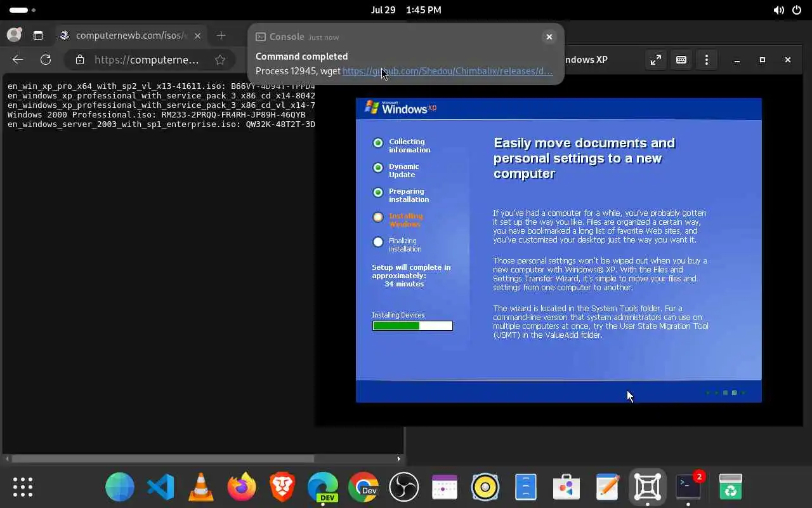Screen dimensions: 812x508
Task: Focus the browser address bar URL
Action: [x=147, y=60]
